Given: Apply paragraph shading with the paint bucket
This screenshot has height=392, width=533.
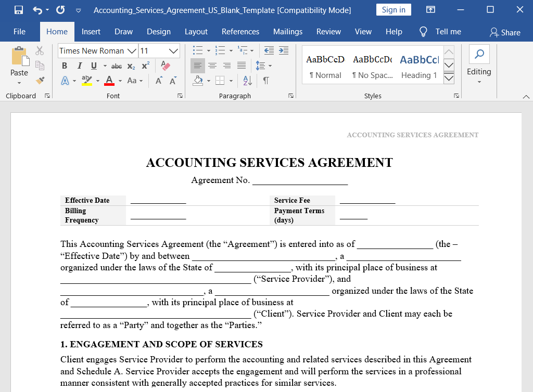Looking at the screenshot, I should pos(198,81).
